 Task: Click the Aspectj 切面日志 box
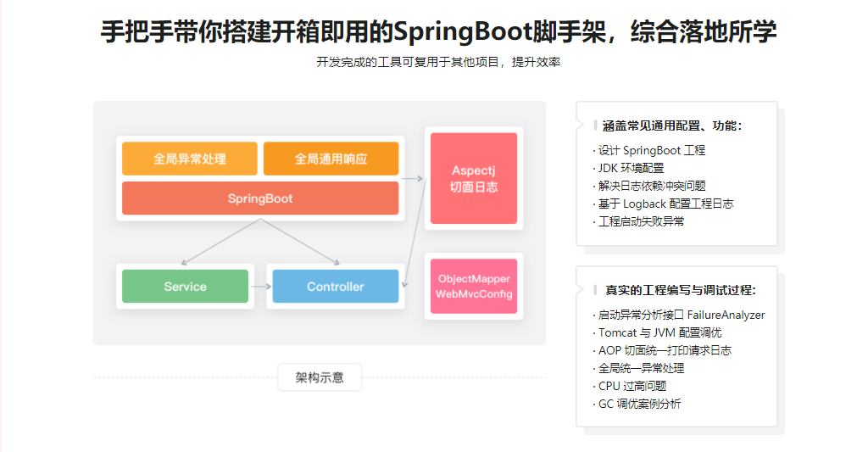[x=474, y=178]
